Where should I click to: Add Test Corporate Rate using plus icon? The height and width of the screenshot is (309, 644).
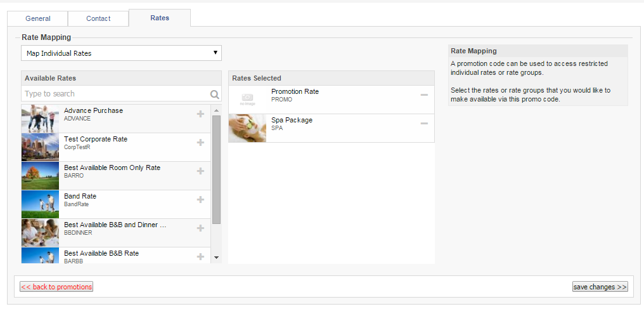pos(200,143)
